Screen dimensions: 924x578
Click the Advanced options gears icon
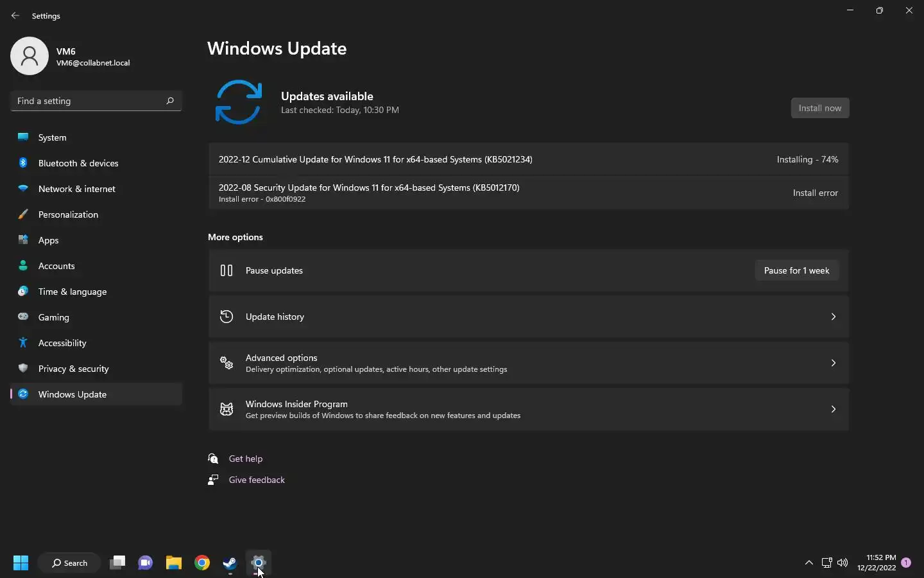(227, 363)
